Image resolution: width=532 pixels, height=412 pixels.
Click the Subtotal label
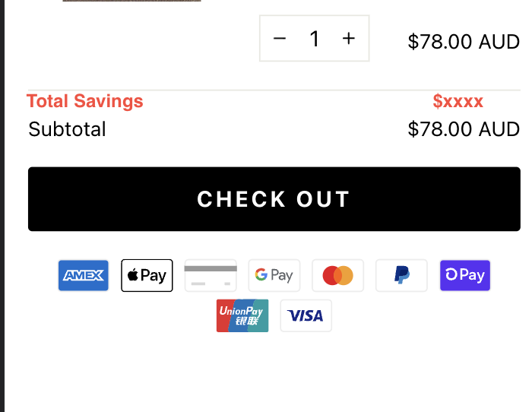point(67,129)
